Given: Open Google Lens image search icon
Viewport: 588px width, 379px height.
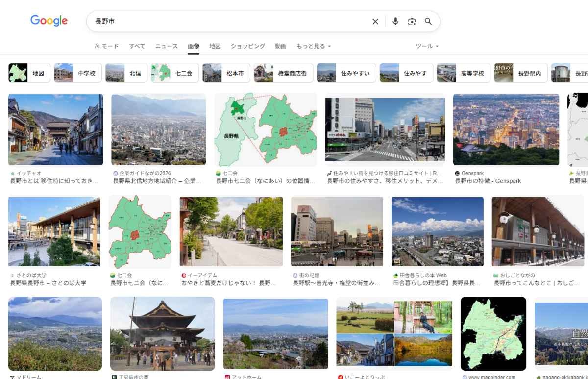Looking at the screenshot, I should coord(412,22).
